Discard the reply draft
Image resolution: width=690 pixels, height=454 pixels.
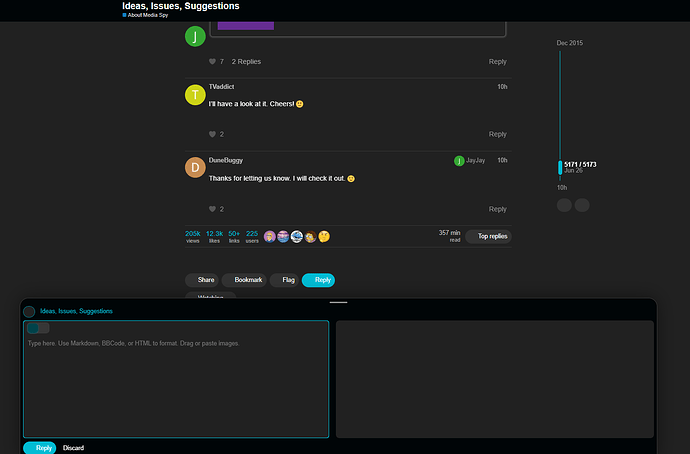pyautogui.click(x=73, y=448)
